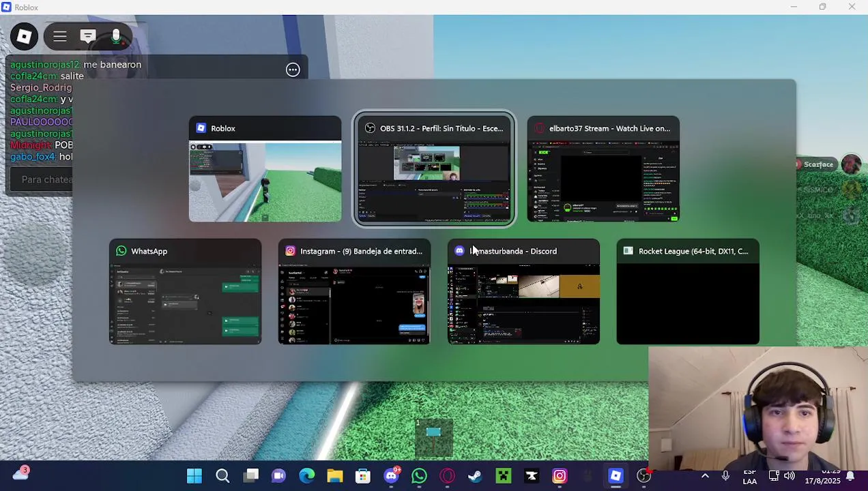Open the chat three-dots options button
The image size is (868, 491).
(x=293, y=70)
